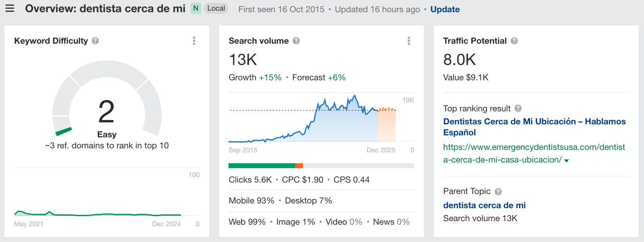Click the Sep 2015 chart axis label

click(243, 150)
